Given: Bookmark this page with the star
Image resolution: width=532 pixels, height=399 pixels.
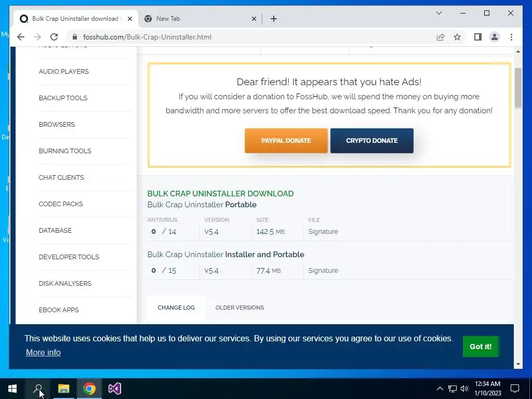Looking at the screenshot, I should [x=457, y=37].
